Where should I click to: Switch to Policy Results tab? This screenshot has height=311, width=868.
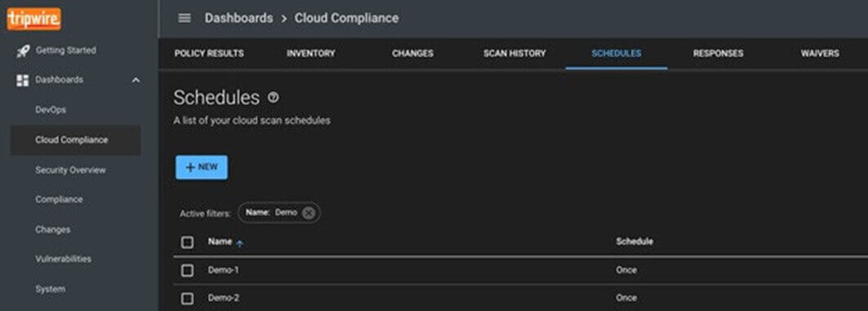click(209, 54)
